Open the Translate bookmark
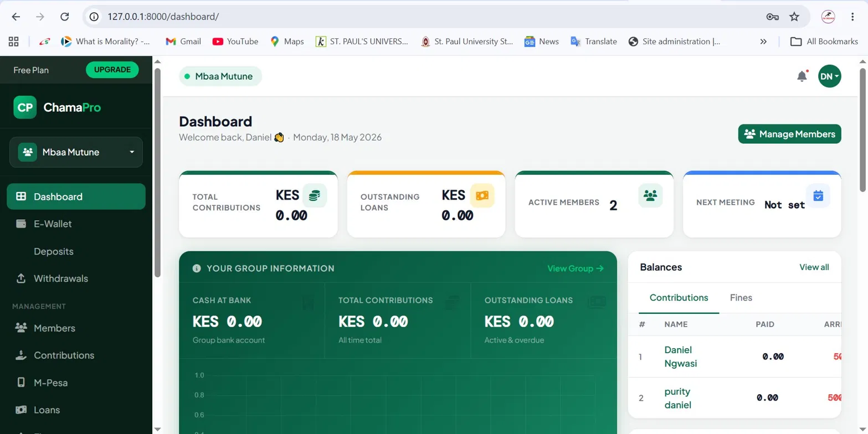Screen dimensions: 868x434 [593, 42]
